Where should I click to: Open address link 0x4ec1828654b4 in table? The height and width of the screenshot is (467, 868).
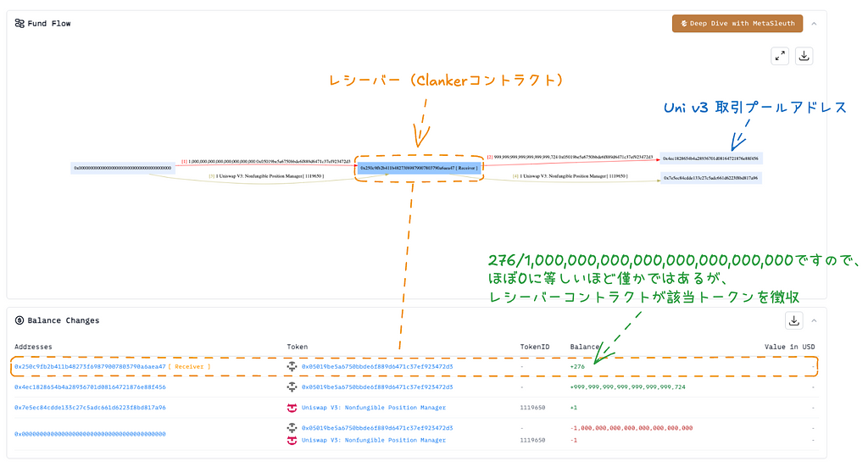89,387
